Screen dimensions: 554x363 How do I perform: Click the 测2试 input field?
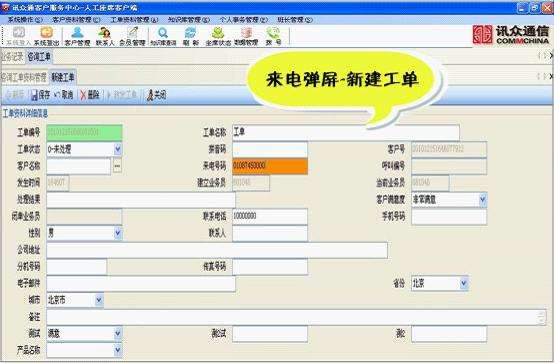point(270,333)
